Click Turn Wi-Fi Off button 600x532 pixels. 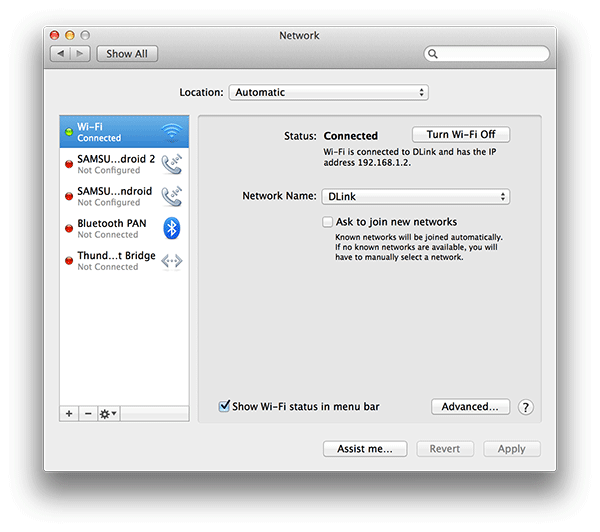point(461,134)
